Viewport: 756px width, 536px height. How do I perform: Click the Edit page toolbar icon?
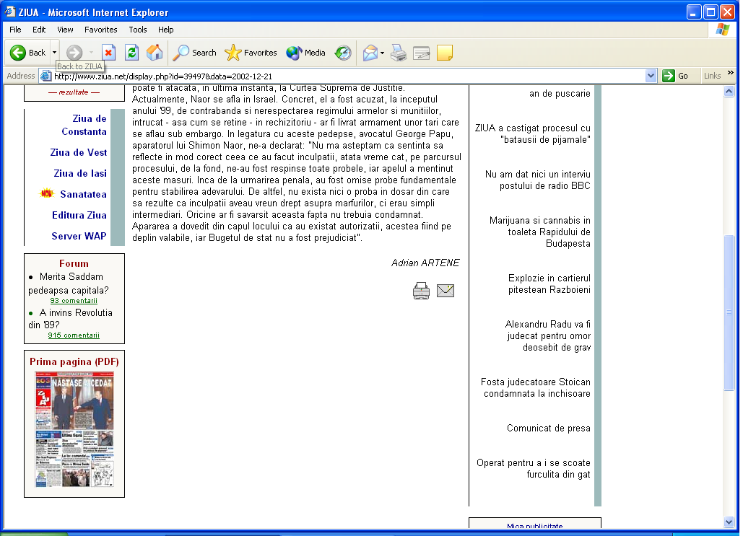(422, 53)
